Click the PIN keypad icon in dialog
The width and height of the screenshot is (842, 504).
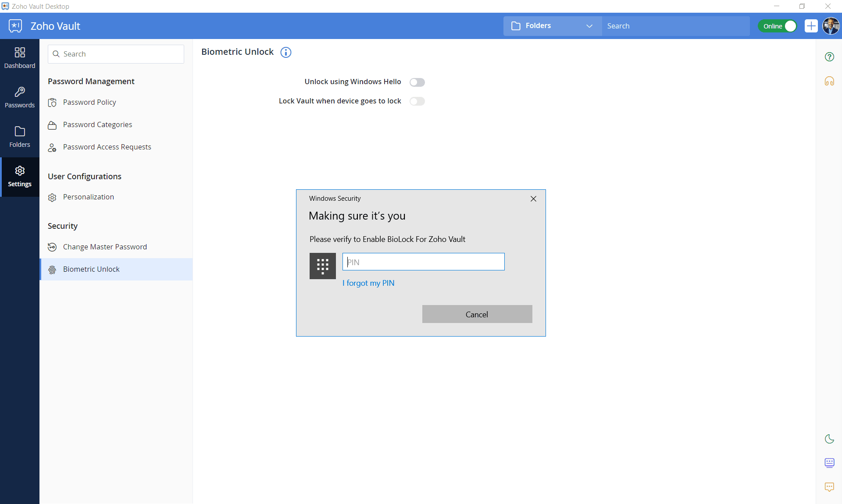click(x=323, y=266)
